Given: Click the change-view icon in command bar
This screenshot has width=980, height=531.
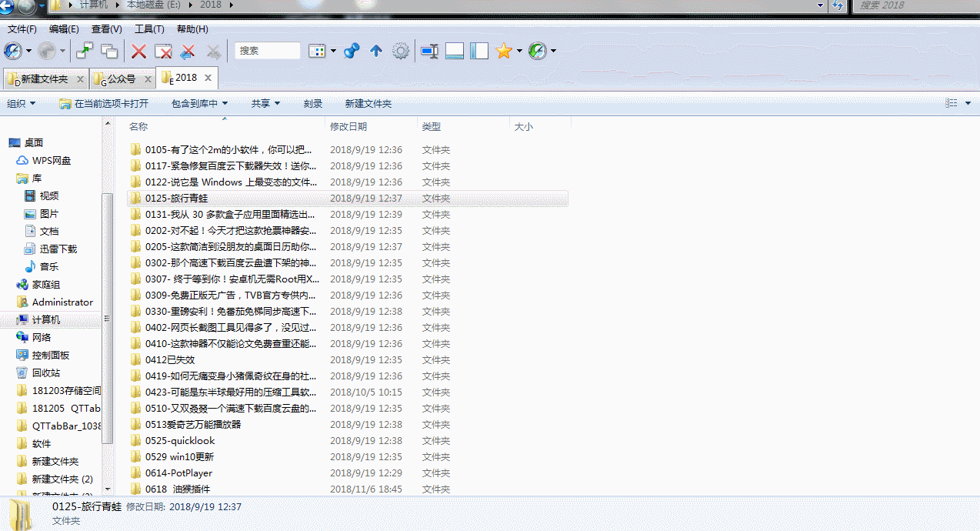Looking at the screenshot, I should (x=951, y=103).
